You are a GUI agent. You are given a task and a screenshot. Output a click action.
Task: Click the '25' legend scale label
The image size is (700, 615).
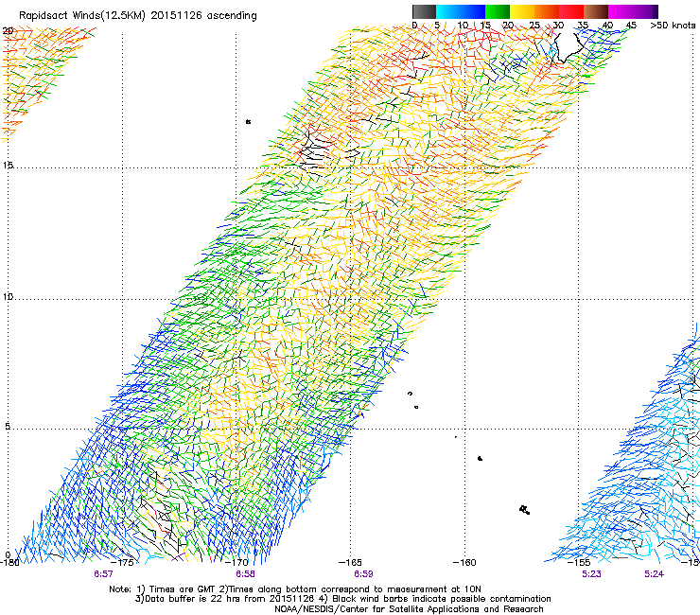click(534, 26)
